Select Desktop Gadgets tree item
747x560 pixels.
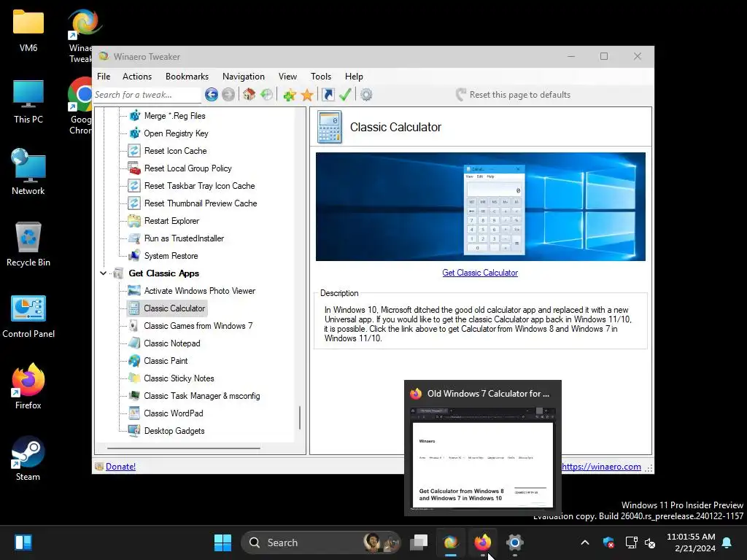pos(174,431)
